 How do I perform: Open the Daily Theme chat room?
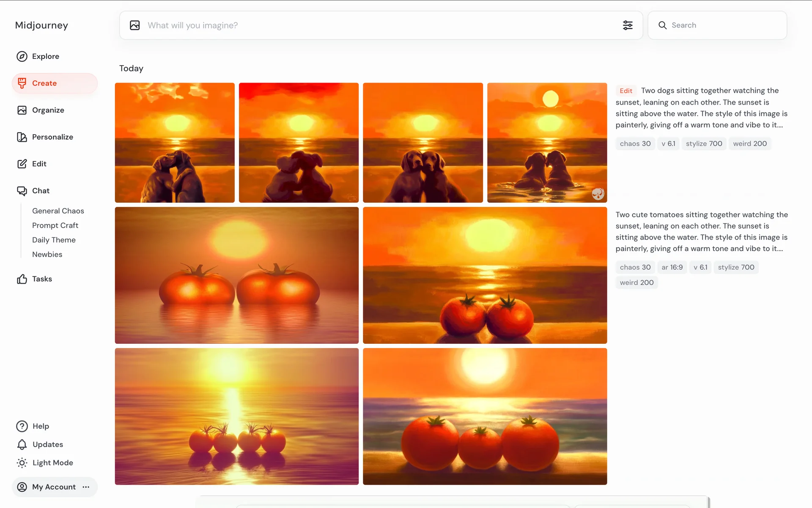click(x=54, y=240)
